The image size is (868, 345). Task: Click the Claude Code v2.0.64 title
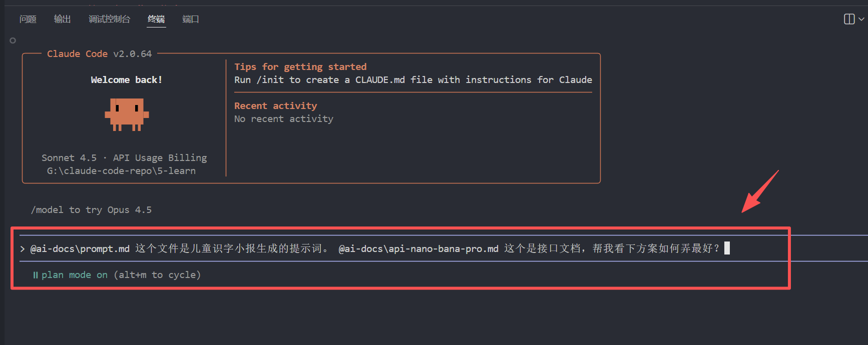coord(99,54)
